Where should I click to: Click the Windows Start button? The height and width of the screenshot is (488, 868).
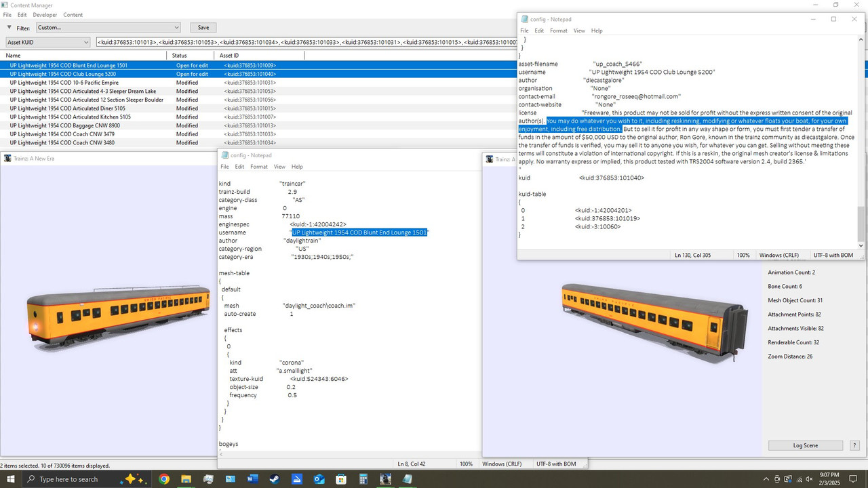11,479
